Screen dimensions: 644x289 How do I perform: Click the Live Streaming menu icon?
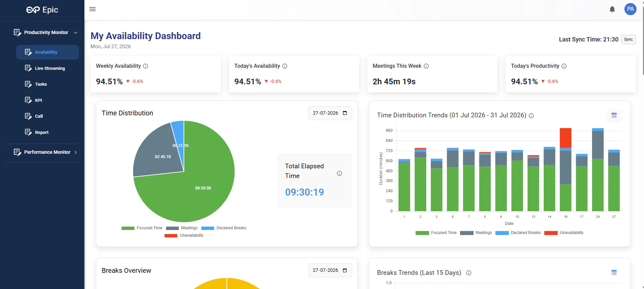coord(28,68)
